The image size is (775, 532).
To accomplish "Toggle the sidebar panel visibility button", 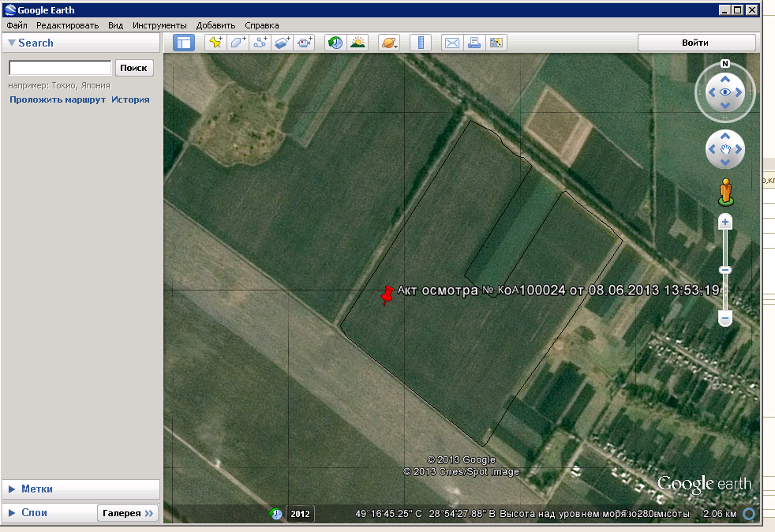I will (x=184, y=43).
